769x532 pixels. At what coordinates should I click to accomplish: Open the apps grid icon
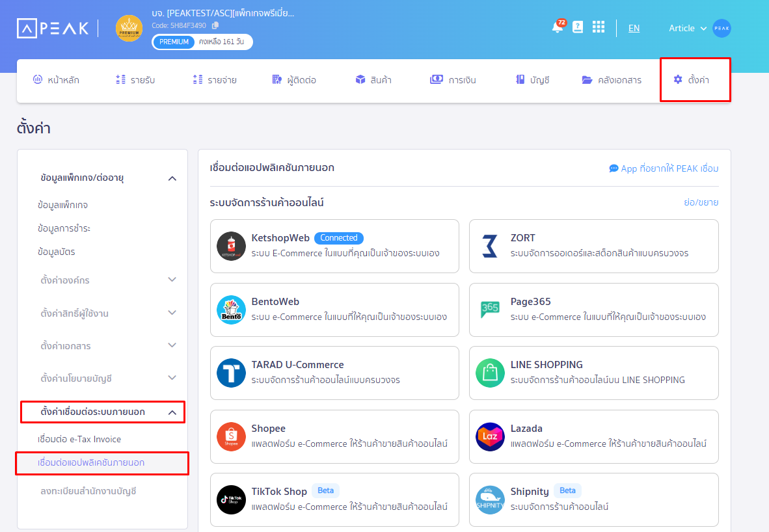tap(599, 27)
